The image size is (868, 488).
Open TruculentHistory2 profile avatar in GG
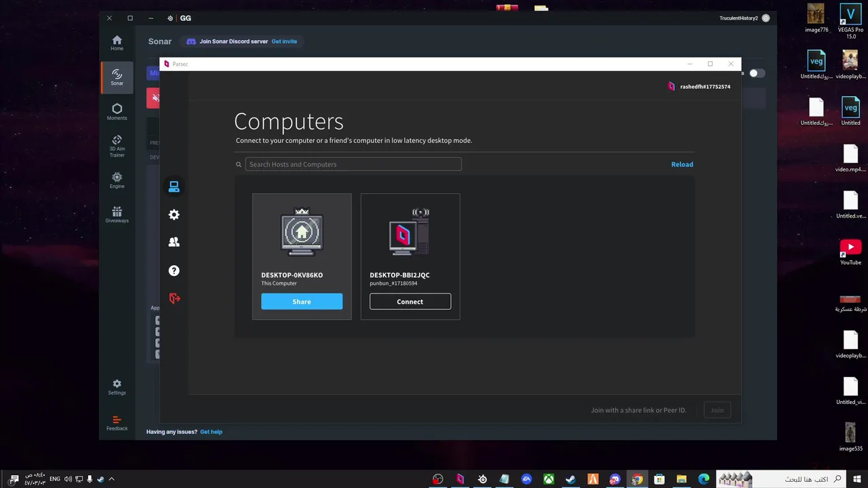[766, 18]
